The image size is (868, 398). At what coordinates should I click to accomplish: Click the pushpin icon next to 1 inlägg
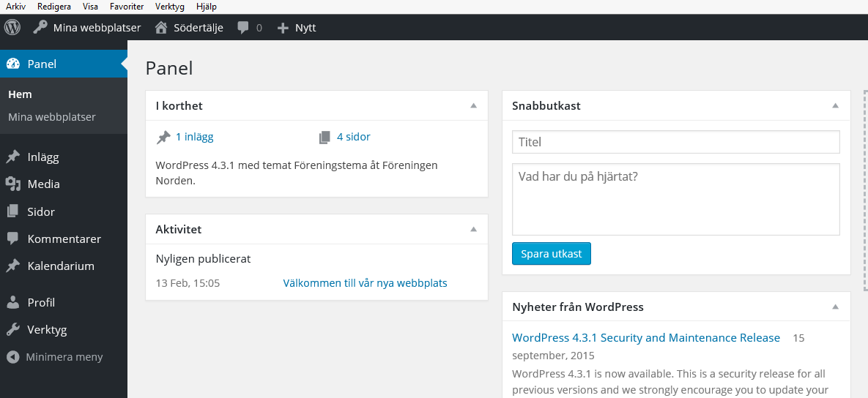click(163, 137)
